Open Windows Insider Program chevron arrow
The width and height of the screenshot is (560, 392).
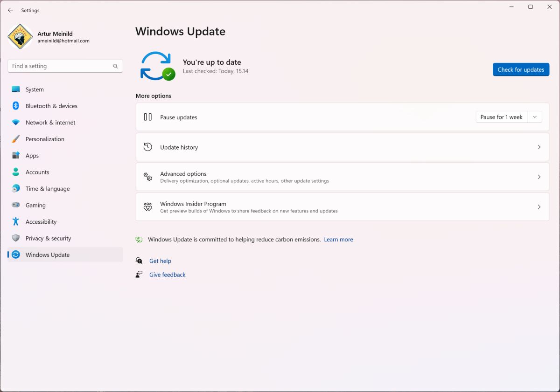click(539, 207)
